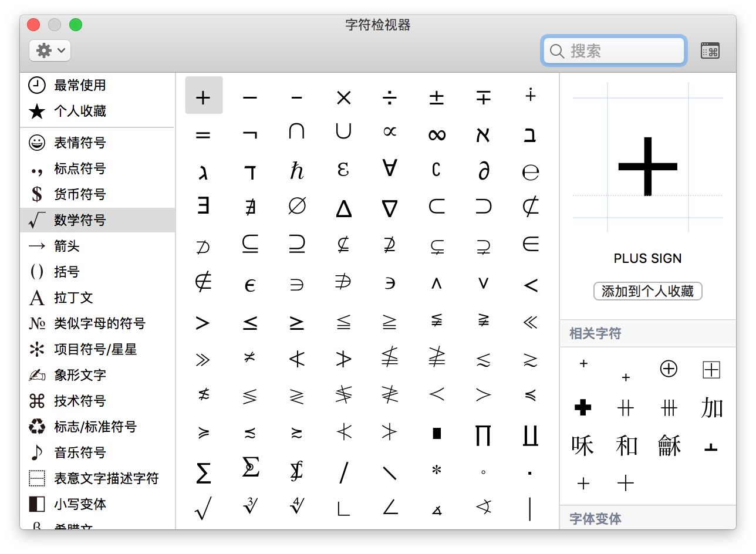Screen dimensions: 756x554
Task: Select the summation symbol ∑
Action: pos(203,472)
